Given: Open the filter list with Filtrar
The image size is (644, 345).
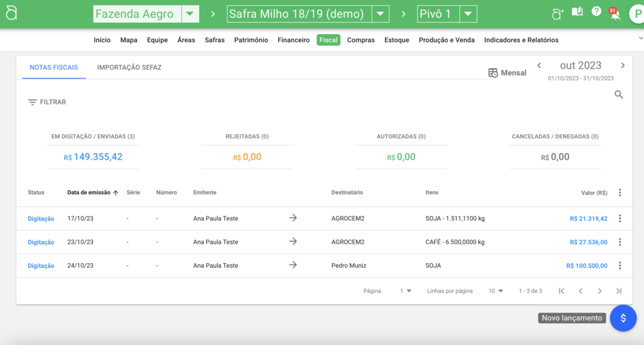Looking at the screenshot, I should pyautogui.click(x=47, y=102).
